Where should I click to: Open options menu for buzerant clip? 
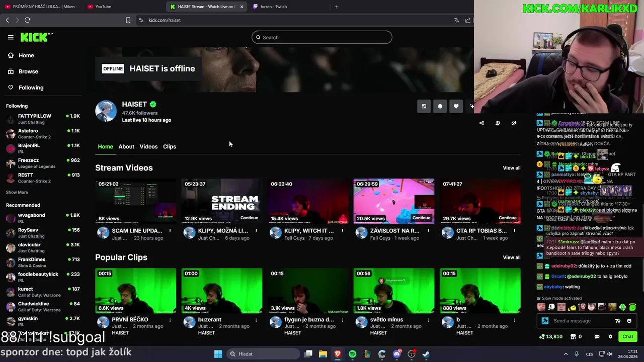point(256,320)
